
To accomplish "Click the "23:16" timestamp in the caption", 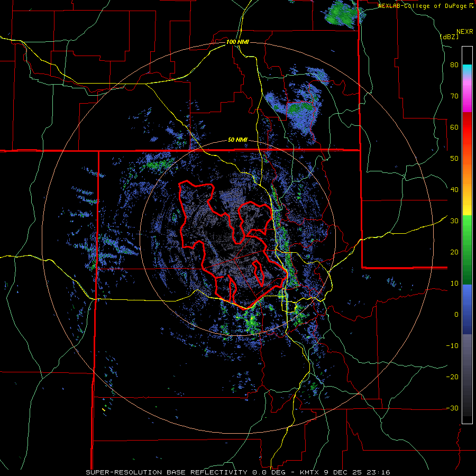I will click(x=378, y=472).
